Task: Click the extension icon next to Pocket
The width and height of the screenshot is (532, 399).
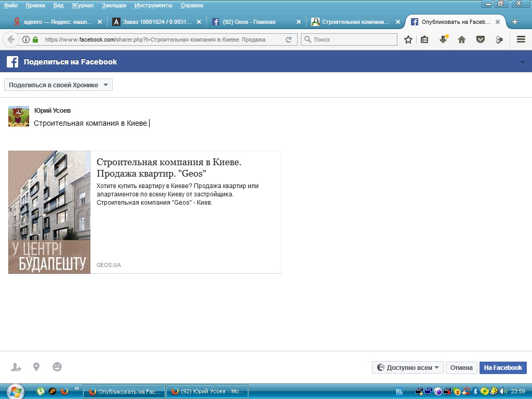Action: tap(499, 39)
